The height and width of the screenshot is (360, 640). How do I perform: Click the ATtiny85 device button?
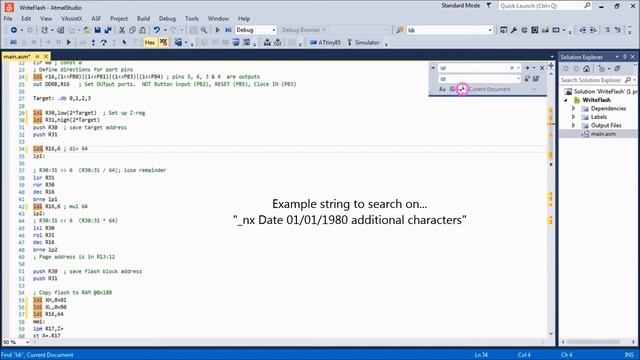[x=325, y=42]
